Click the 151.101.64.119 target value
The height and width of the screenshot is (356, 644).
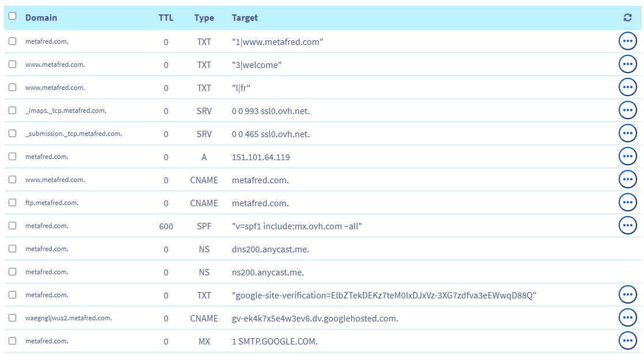pos(261,157)
